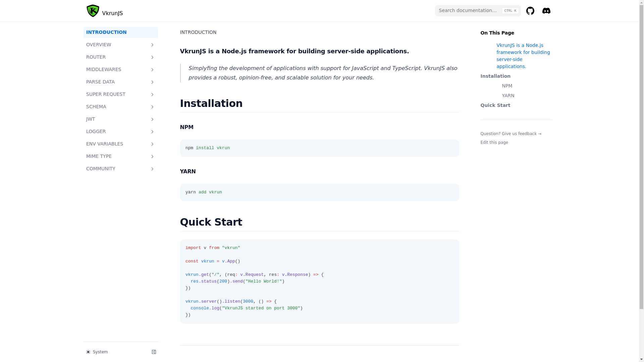The image size is (644, 362).
Task: Click the Edit this page link
Action: point(494,142)
